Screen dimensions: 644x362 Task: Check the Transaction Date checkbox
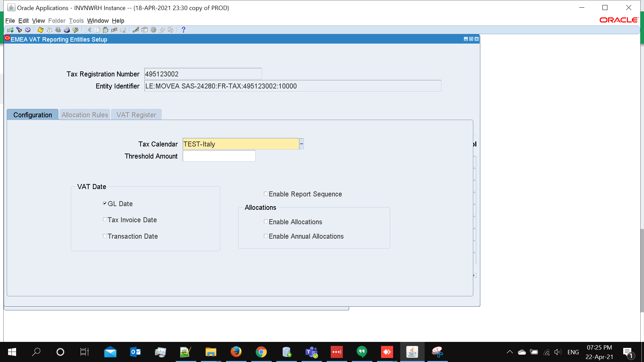pos(105,236)
